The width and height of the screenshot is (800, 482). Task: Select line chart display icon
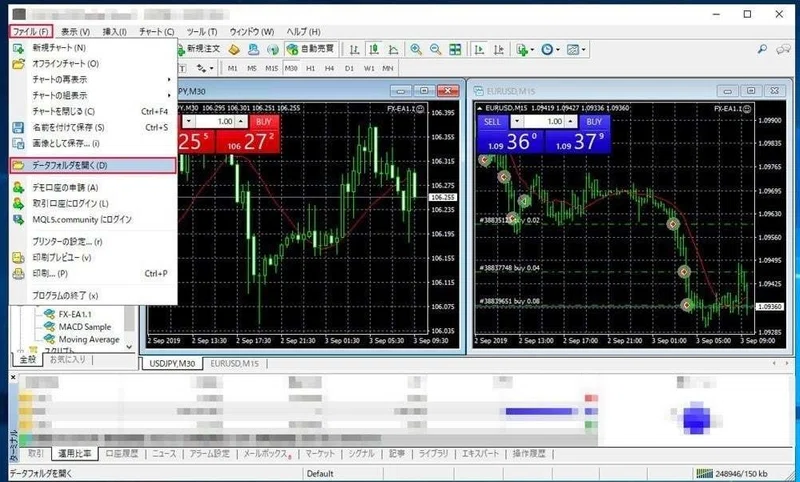tap(393, 49)
